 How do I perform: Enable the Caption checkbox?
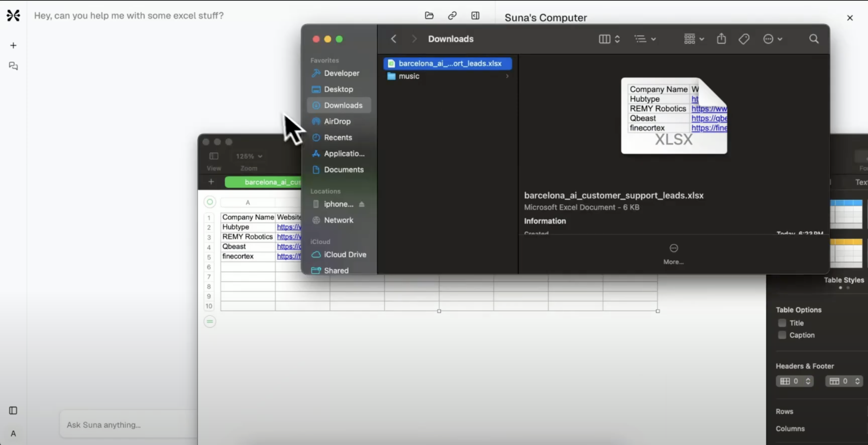(x=782, y=335)
